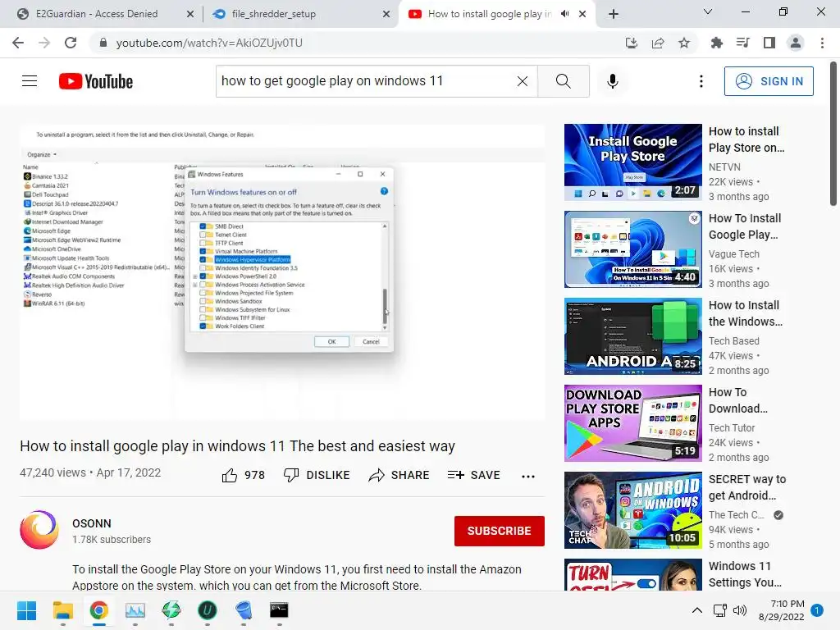Image resolution: width=840 pixels, height=630 pixels.
Task: Click the install app icon in address bar
Action: 632,43
